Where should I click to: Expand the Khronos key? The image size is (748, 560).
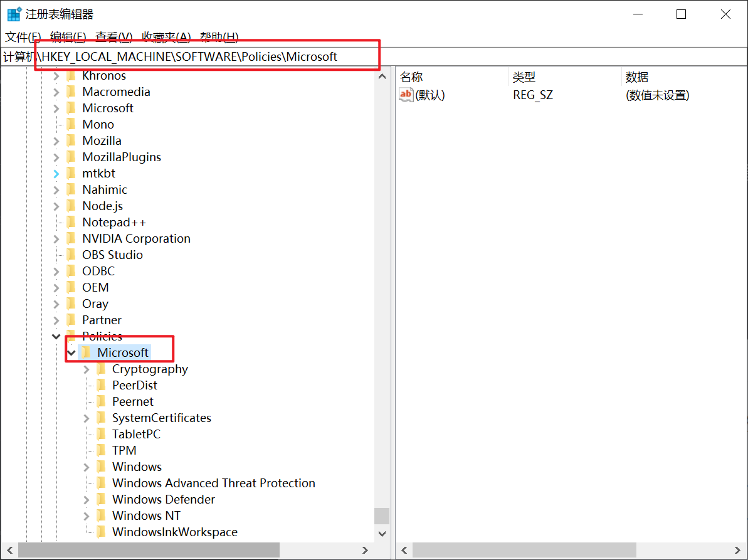pyautogui.click(x=56, y=76)
